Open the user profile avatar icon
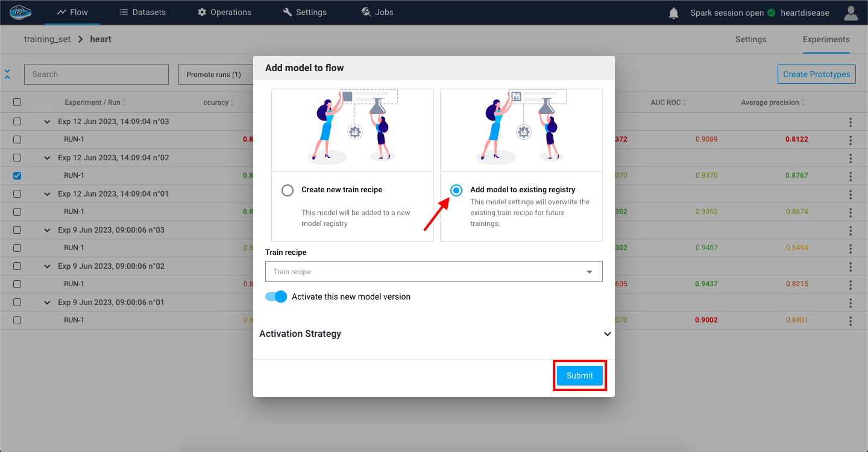 (x=851, y=13)
